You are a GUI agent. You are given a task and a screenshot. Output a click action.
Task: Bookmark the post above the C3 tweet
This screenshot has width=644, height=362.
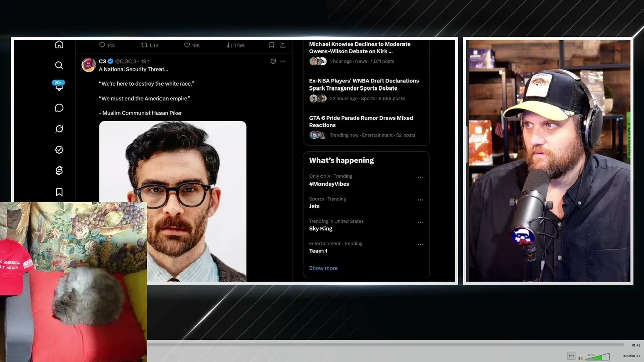click(x=272, y=45)
